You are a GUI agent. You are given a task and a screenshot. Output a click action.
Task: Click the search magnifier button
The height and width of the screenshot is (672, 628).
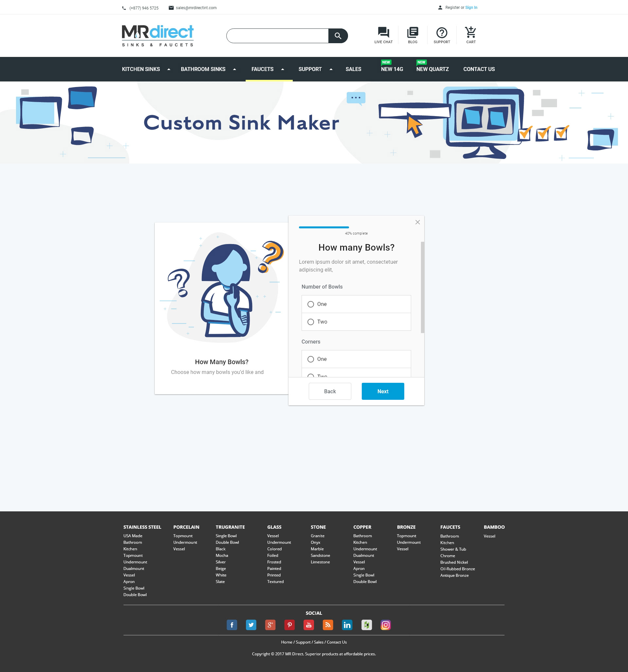coord(338,36)
